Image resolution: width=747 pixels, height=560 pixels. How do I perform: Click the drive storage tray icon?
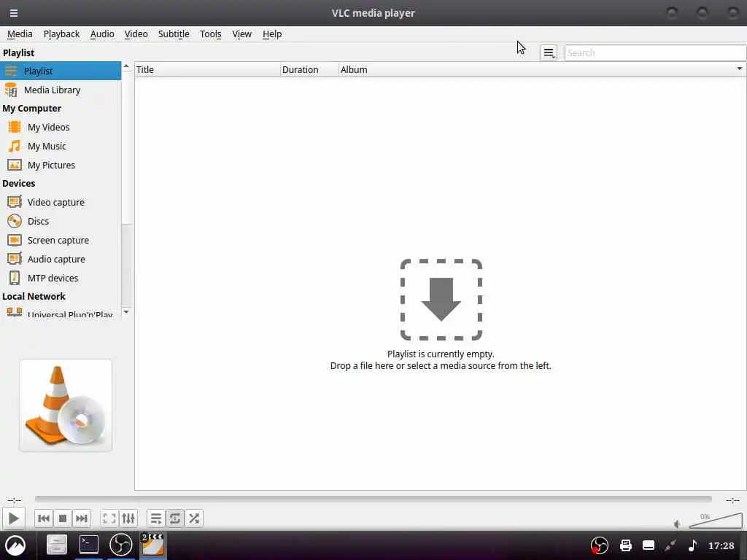coord(649,545)
